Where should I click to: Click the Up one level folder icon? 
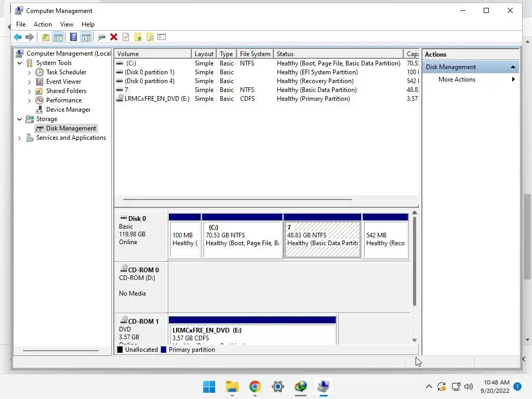pos(46,37)
